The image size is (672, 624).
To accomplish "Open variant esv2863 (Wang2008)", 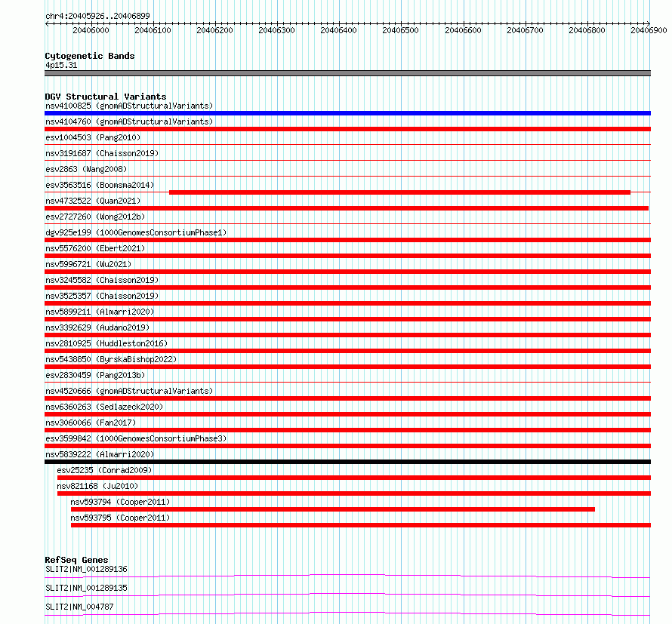I will [x=86, y=169].
